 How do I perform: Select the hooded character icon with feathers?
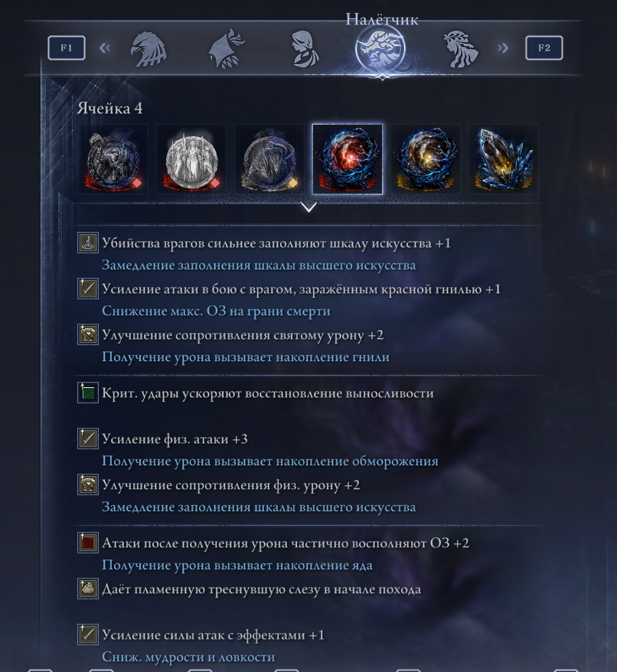227,48
